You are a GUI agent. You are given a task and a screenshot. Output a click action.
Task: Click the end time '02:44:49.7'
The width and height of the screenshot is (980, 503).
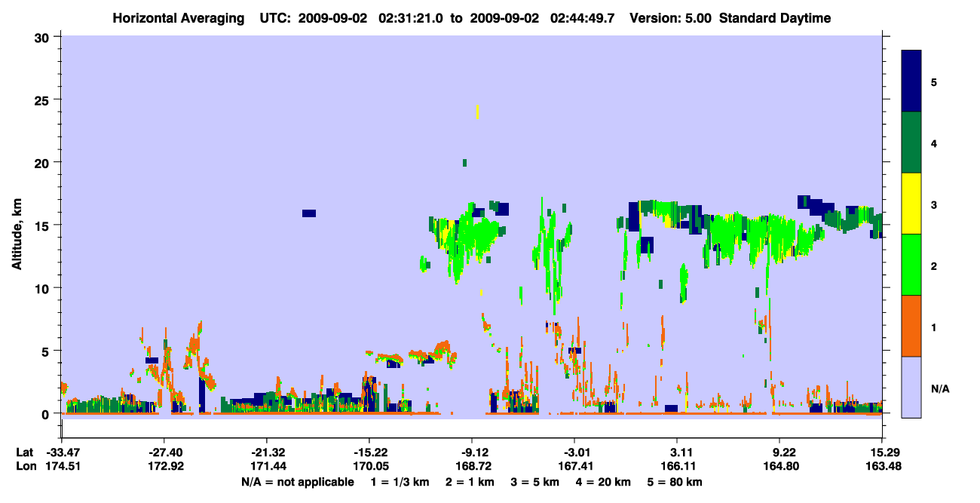[581, 18]
